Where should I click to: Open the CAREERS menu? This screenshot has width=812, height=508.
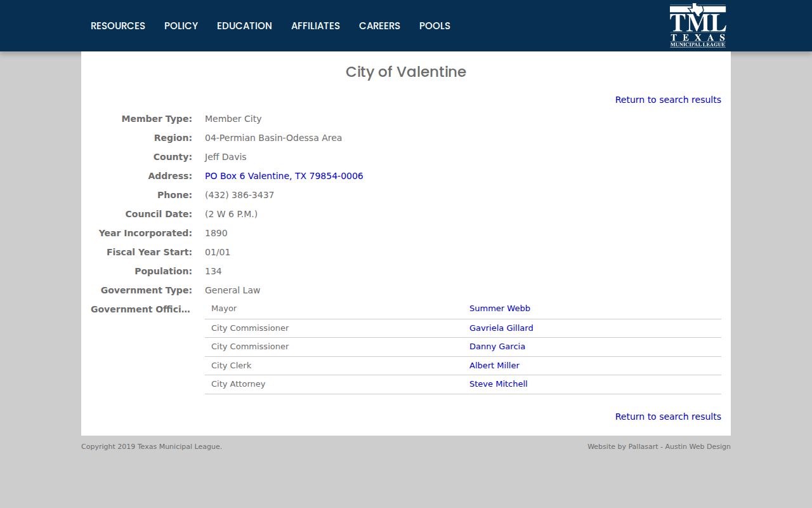point(379,26)
